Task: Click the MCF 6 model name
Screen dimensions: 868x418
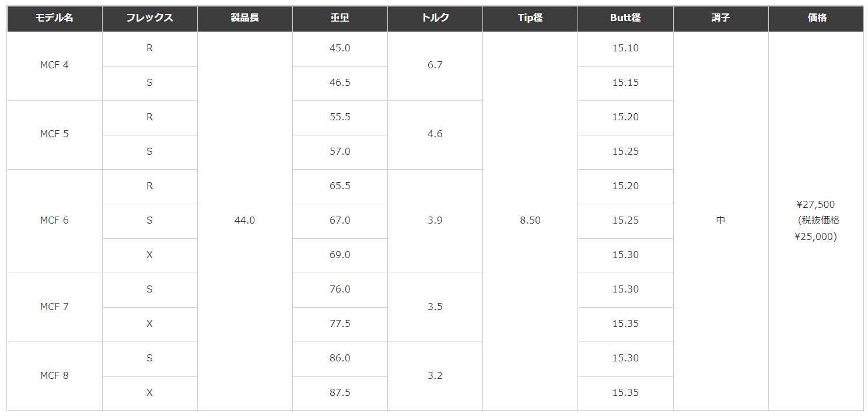Action: click(54, 221)
